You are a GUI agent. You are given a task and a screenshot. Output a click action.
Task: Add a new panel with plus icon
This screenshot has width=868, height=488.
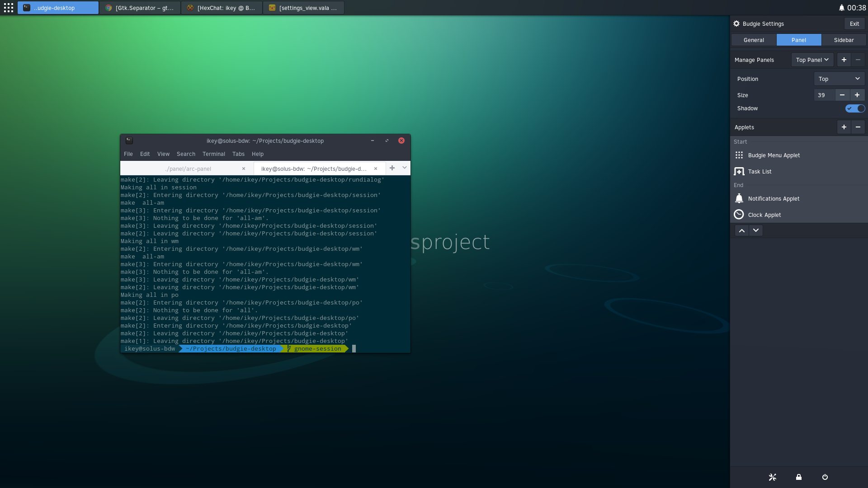pos(844,60)
